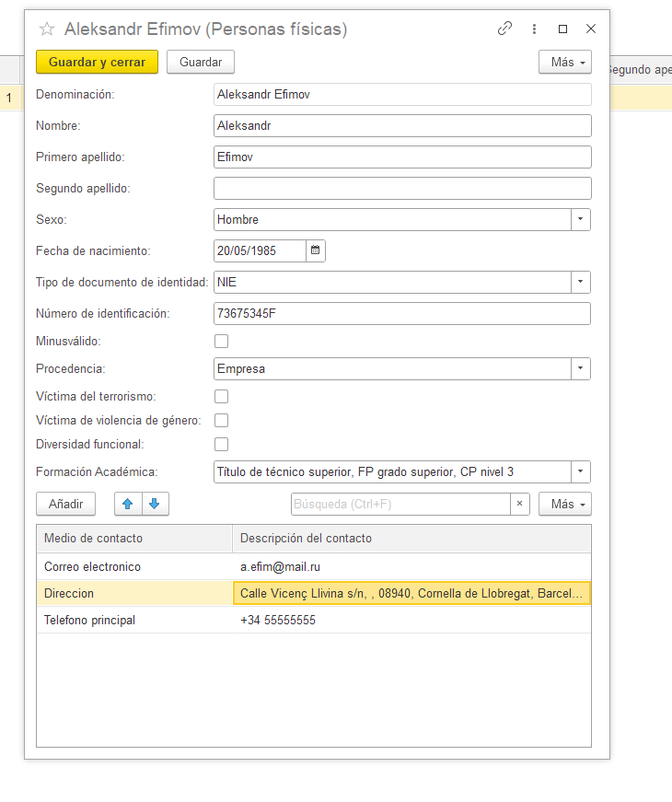
Task: Open calendar picker for Fecha de nacimiento
Action: click(316, 250)
